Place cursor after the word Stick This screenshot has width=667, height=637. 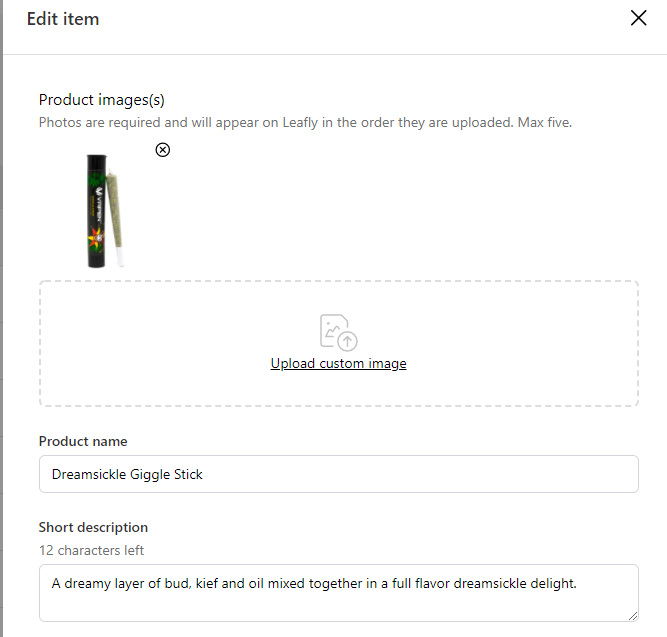point(203,474)
